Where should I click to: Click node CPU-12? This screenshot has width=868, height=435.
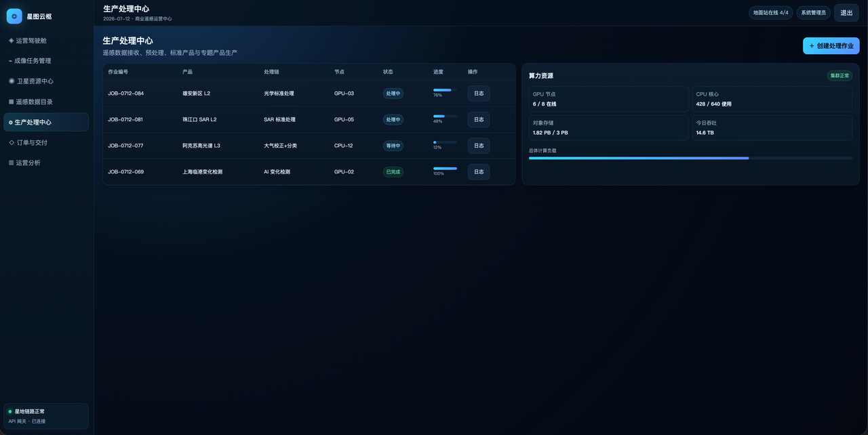[x=343, y=146]
